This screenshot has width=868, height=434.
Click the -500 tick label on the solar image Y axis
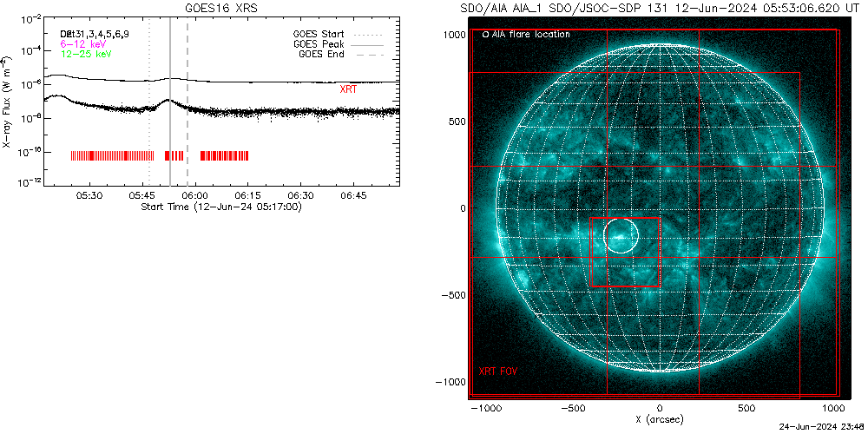click(x=454, y=295)
